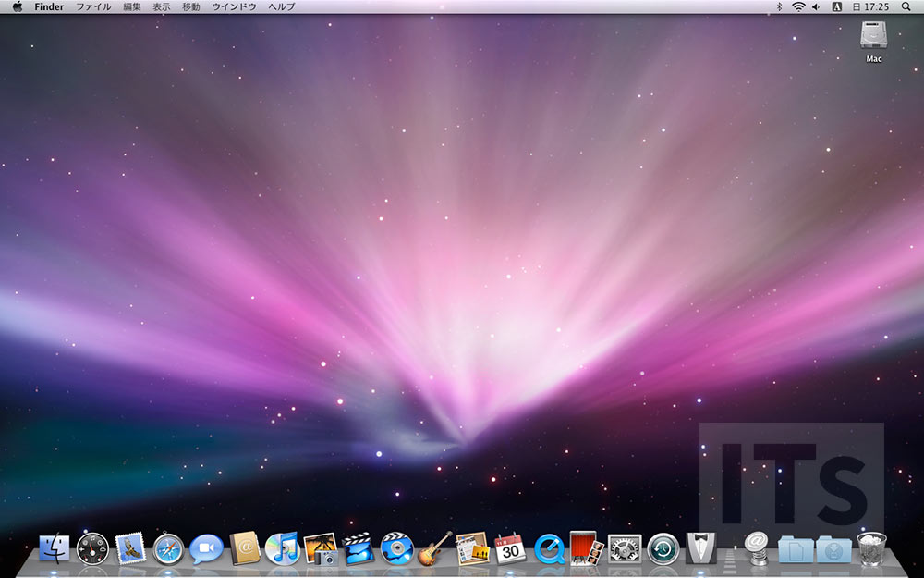This screenshot has width=924, height=578.
Task: Open iCal showing the 30 date
Action: (509, 550)
